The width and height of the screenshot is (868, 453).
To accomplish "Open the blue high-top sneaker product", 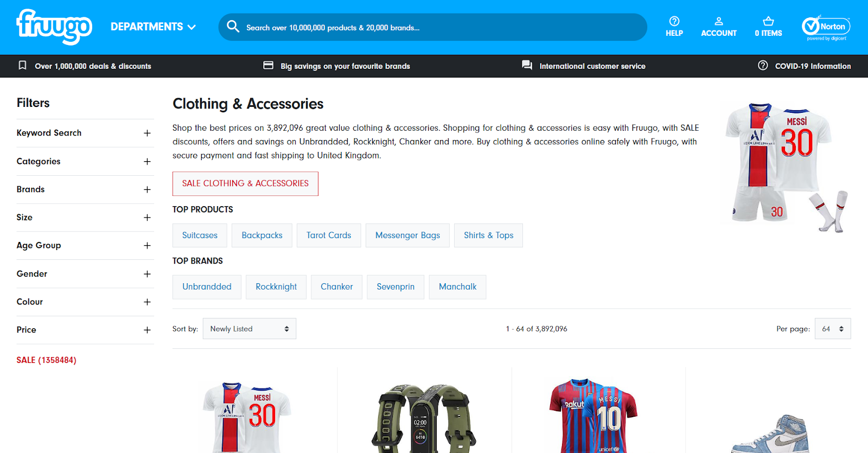I will [769, 432].
